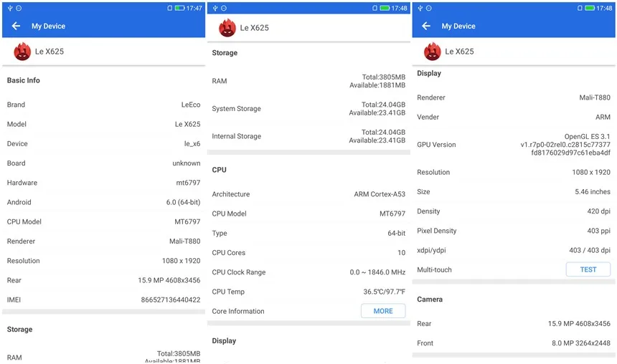Select Front camera 8.0 MP 3264x2448
This screenshot has height=364, width=617.
[581, 343]
